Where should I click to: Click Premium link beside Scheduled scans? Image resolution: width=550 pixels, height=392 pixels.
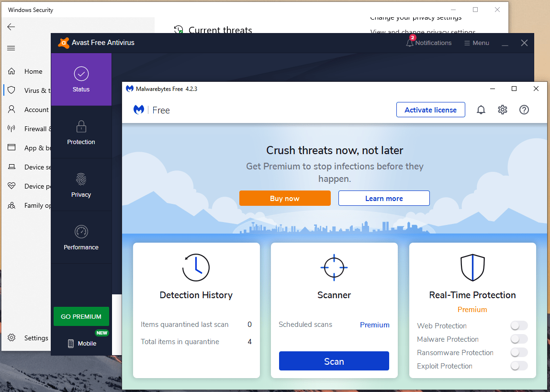[375, 325]
